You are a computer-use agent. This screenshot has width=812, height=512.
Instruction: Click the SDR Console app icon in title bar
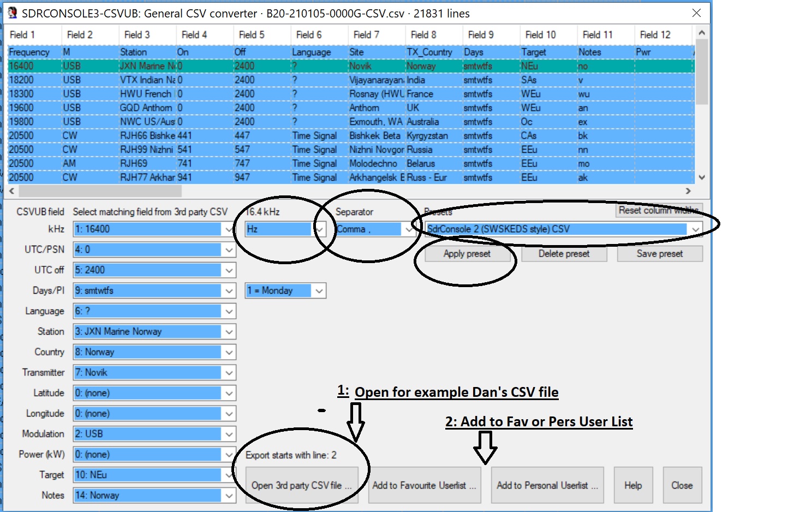coord(12,13)
